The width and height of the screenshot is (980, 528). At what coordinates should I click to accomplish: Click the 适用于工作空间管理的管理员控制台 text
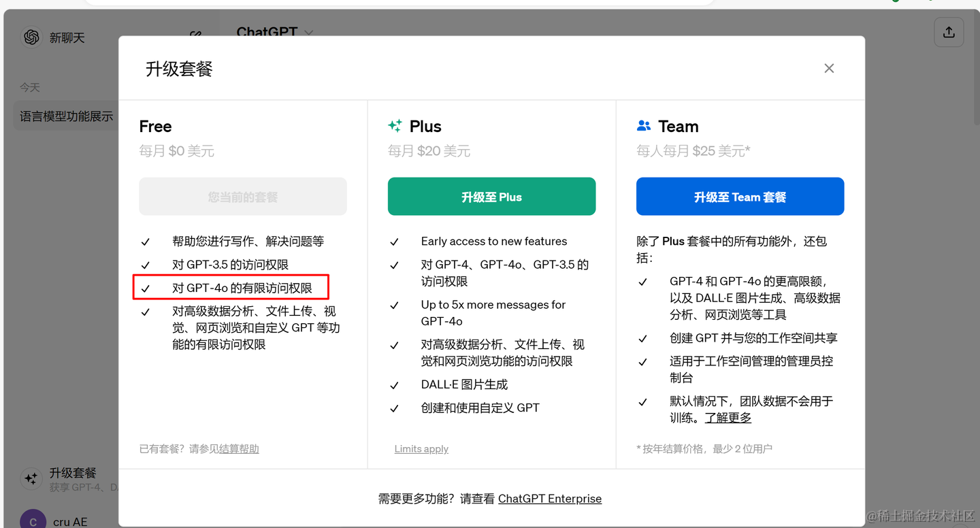point(751,369)
